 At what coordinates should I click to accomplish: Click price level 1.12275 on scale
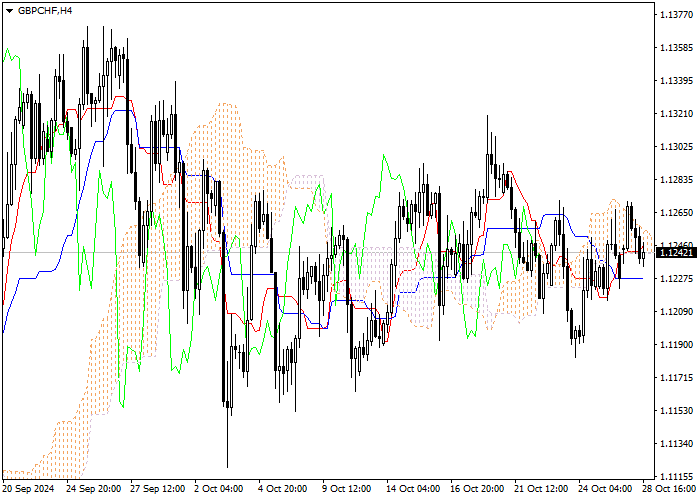676,279
